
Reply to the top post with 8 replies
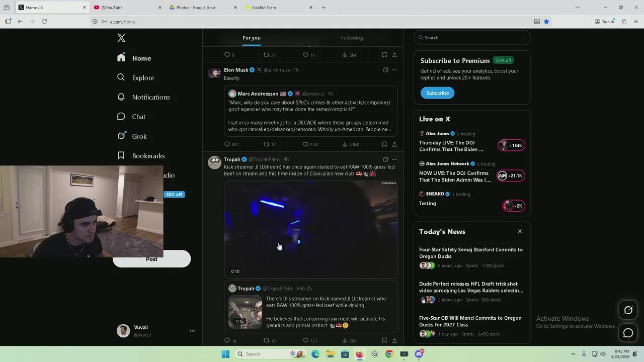tap(227, 55)
